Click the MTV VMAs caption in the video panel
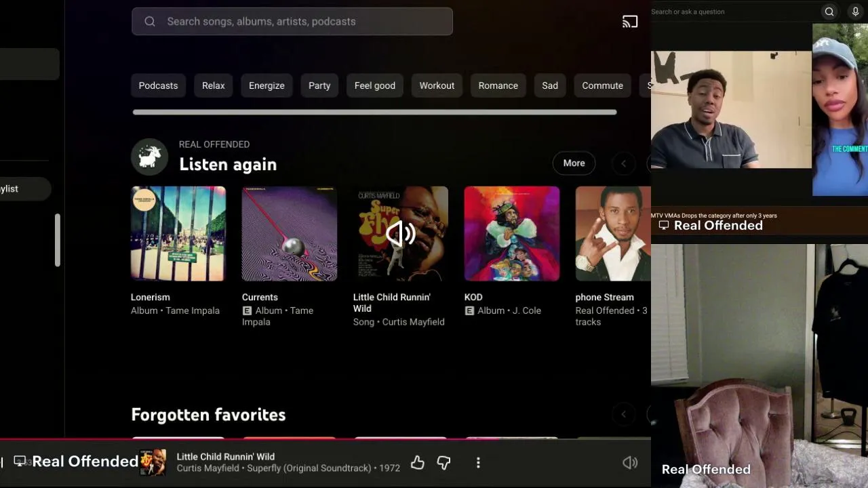The height and width of the screenshot is (488, 868). (714, 216)
